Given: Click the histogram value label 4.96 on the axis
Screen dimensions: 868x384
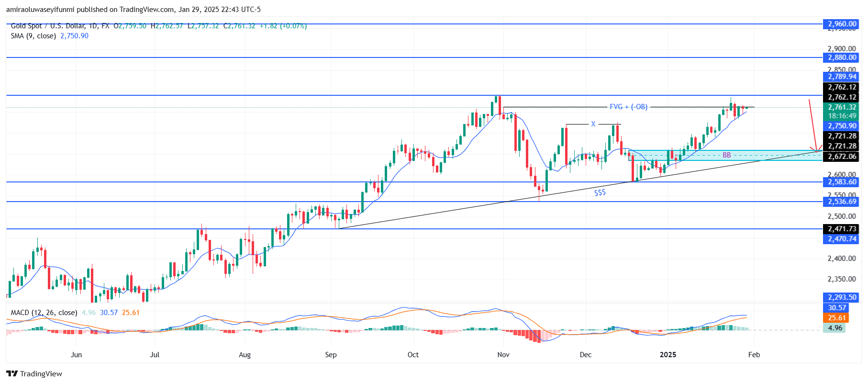Looking at the screenshot, I should click(835, 328).
